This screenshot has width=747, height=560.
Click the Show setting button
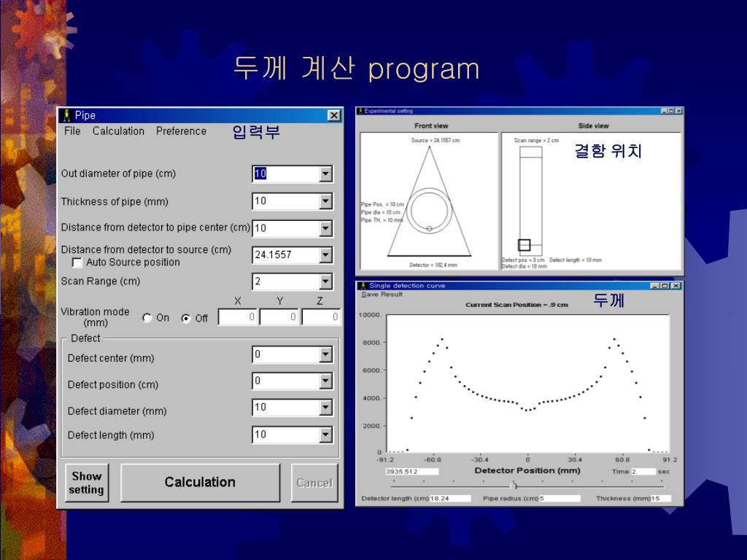pyautogui.click(x=87, y=483)
